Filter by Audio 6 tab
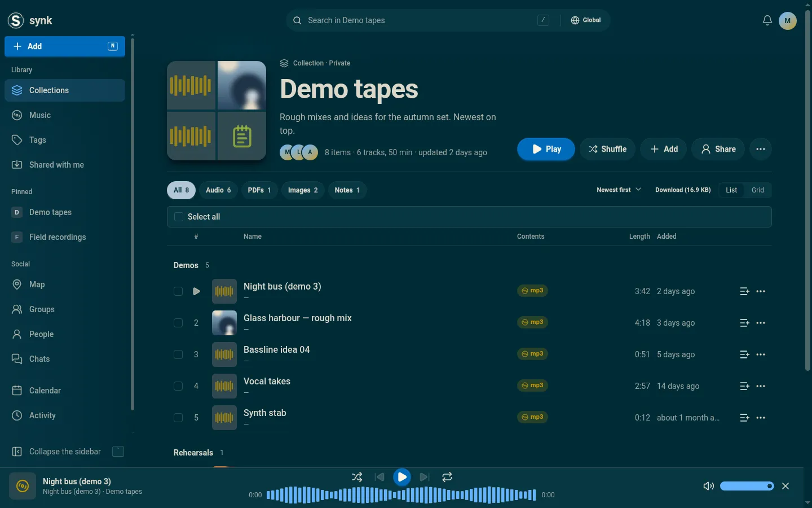 pos(218,190)
